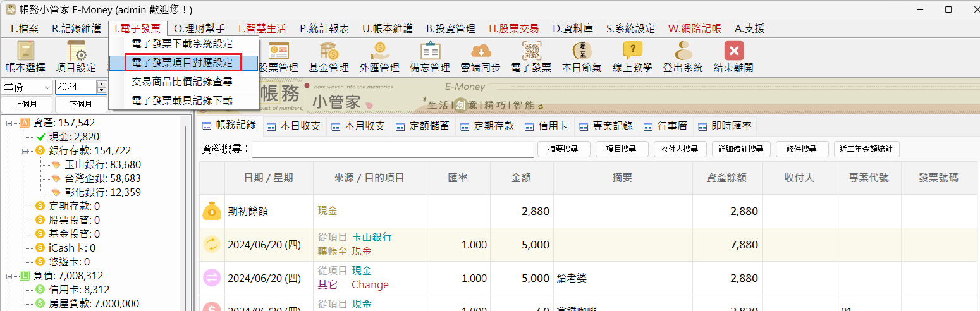The image size is (980, 311).
Task: Click the 日期 / 星期 column header
Action: 269,178
